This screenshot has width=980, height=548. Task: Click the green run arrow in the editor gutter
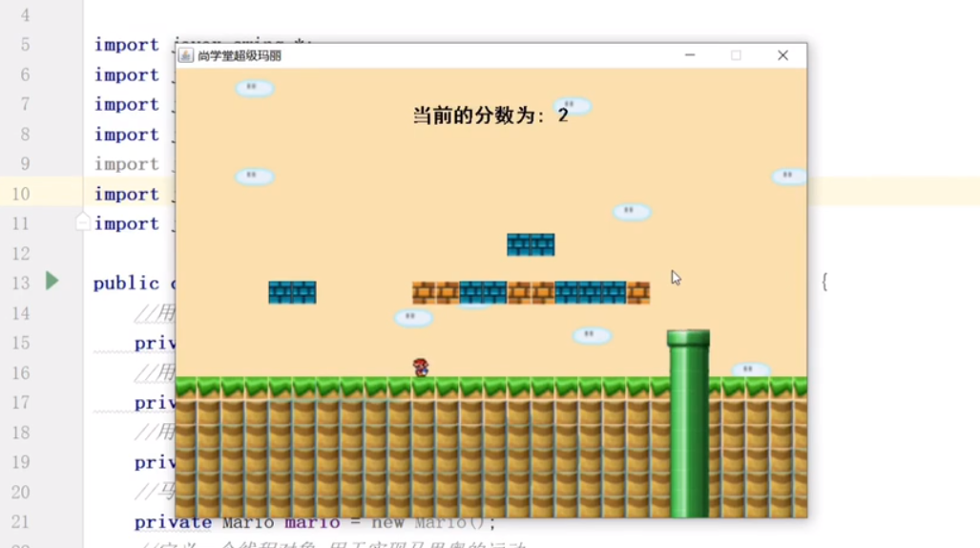tap(52, 281)
